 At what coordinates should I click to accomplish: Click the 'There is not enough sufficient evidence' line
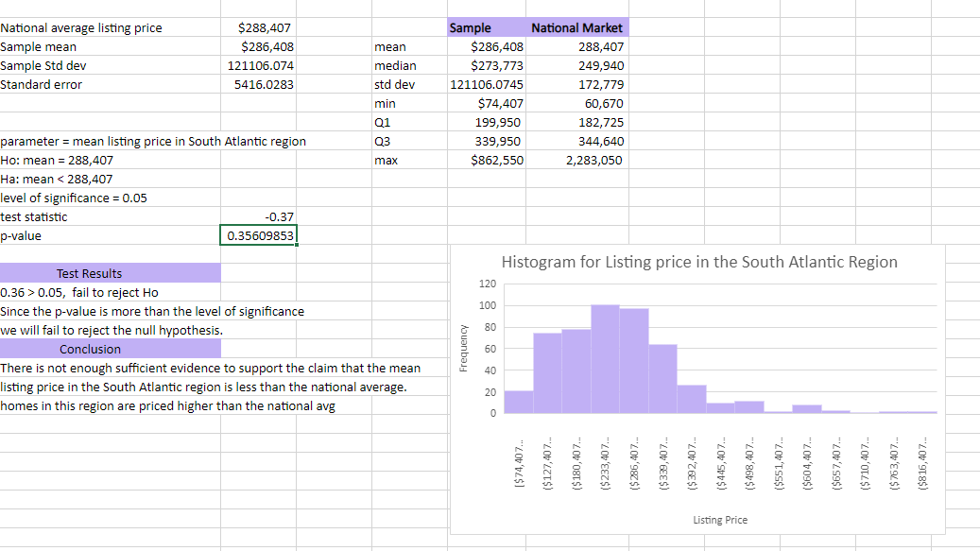pyautogui.click(x=210, y=368)
